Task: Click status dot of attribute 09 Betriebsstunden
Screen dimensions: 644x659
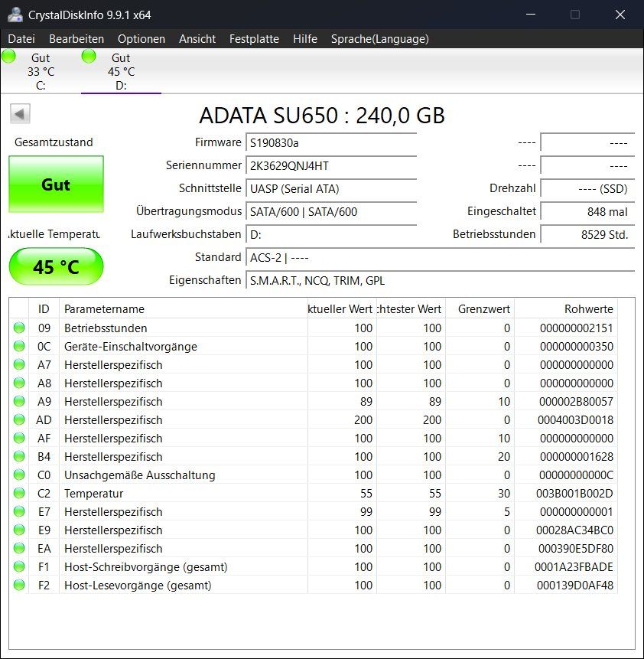Action: [x=19, y=328]
